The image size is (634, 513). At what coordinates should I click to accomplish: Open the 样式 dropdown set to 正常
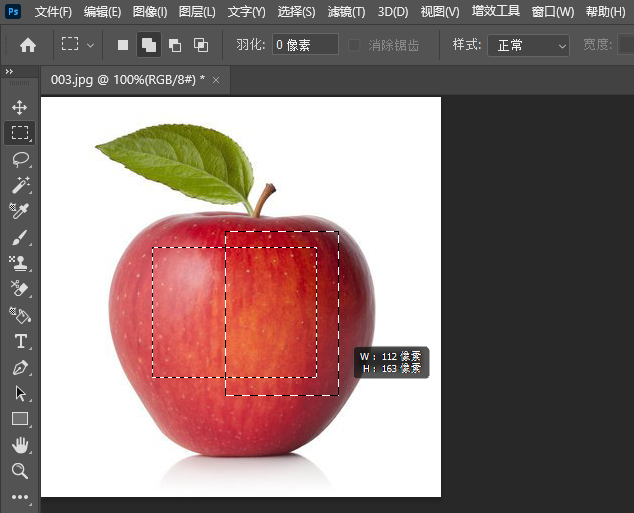[528, 45]
